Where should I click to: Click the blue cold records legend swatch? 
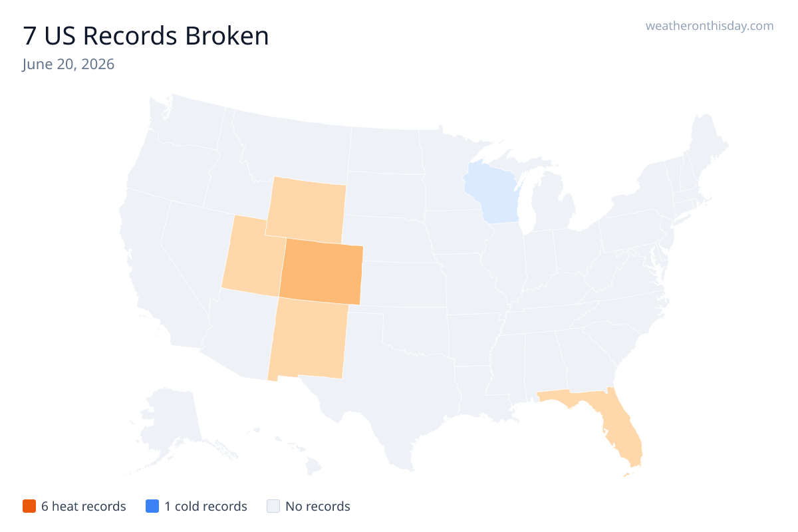pyautogui.click(x=152, y=506)
